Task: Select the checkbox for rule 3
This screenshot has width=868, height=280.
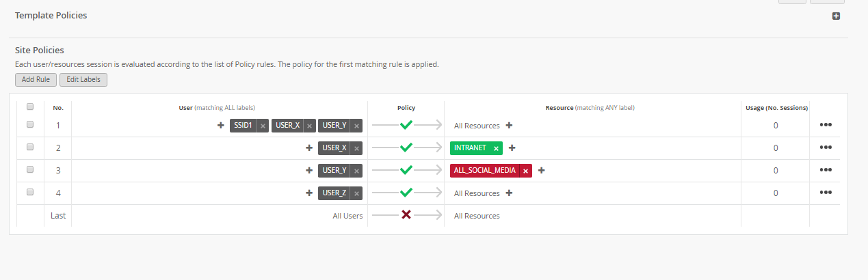Action: coord(29,169)
